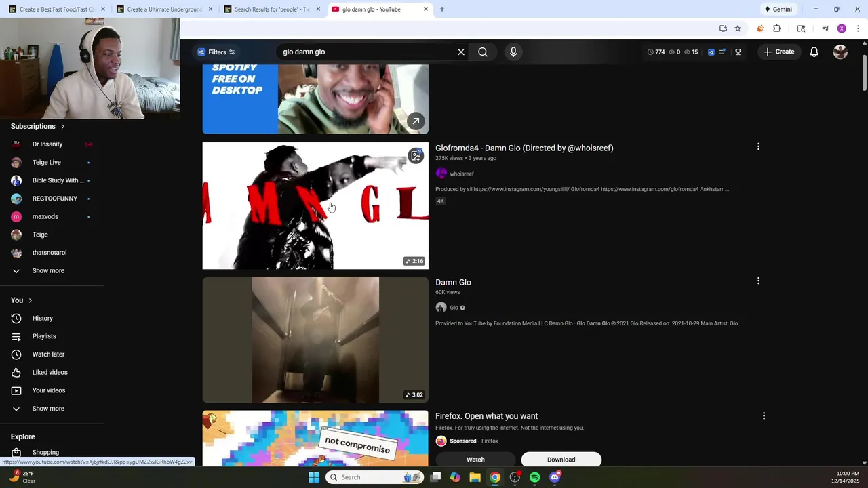Click the blue vidIQ logo icon

tap(711, 52)
